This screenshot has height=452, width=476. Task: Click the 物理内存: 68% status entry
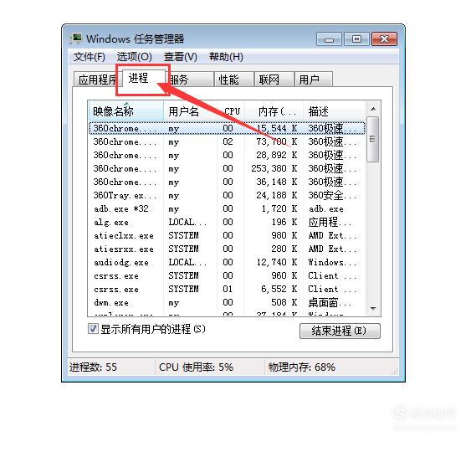pos(302,367)
